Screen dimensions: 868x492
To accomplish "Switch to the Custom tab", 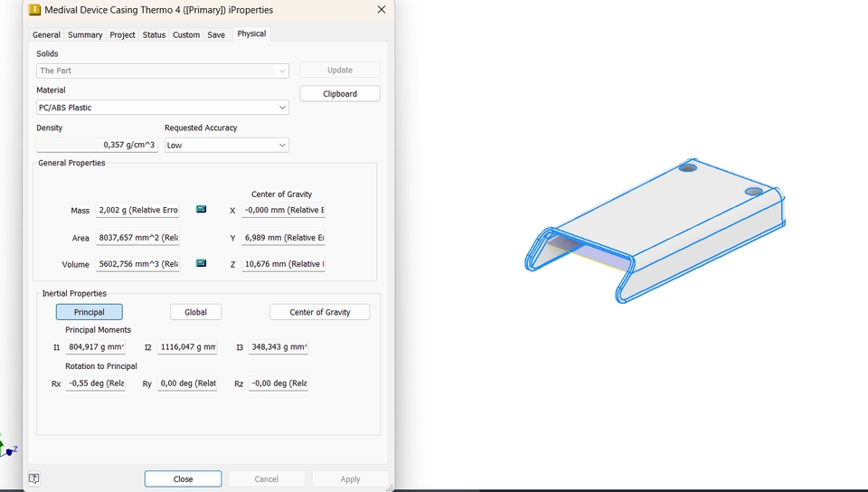I will pos(186,35).
